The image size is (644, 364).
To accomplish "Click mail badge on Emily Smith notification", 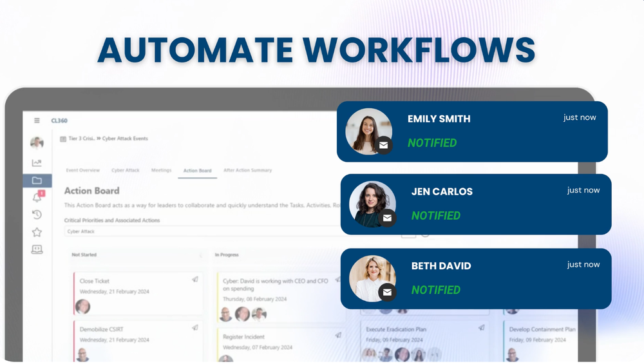I will click(x=384, y=145).
